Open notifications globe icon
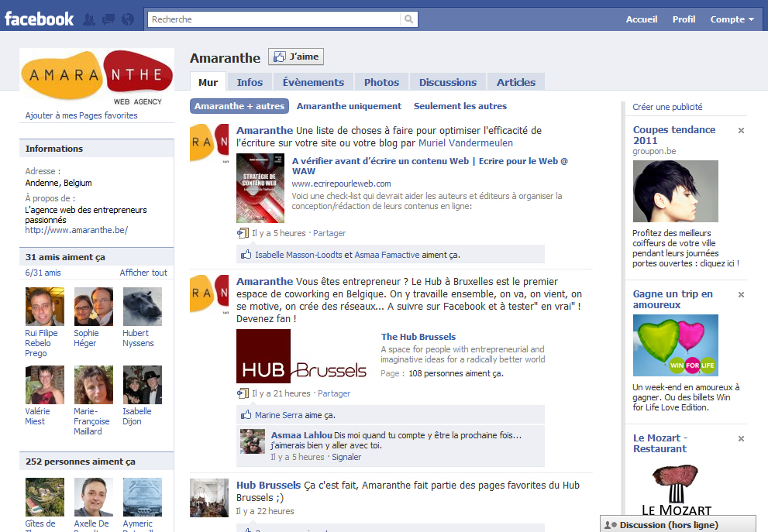This screenshot has width=768, height=532. (128, 19)
